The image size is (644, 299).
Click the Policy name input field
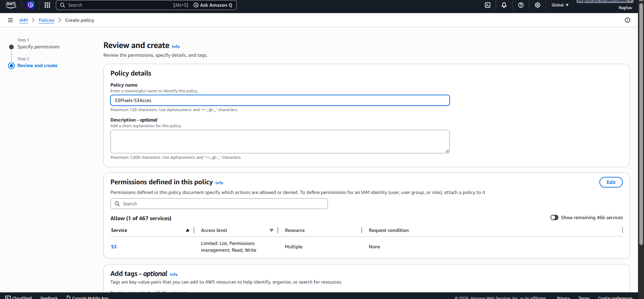[280, 100]
